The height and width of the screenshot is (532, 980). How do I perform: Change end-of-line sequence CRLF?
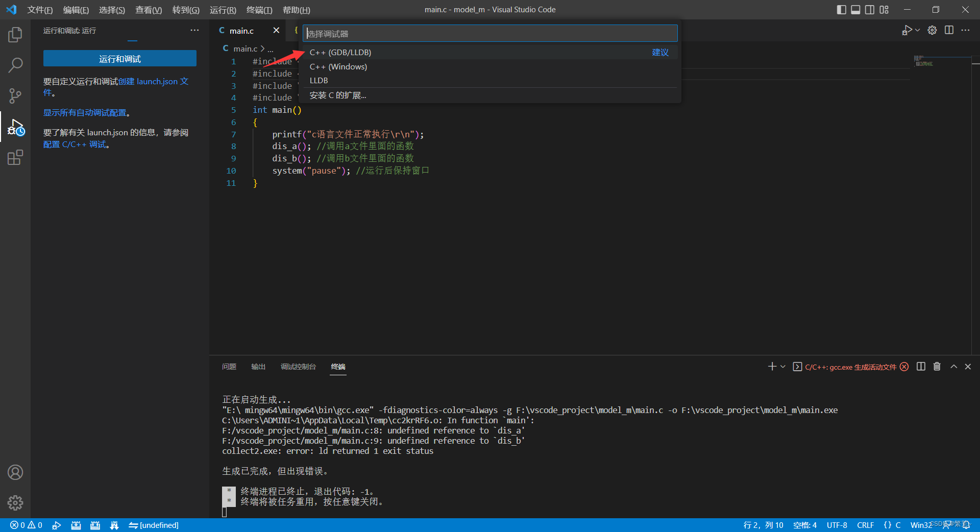865,525
